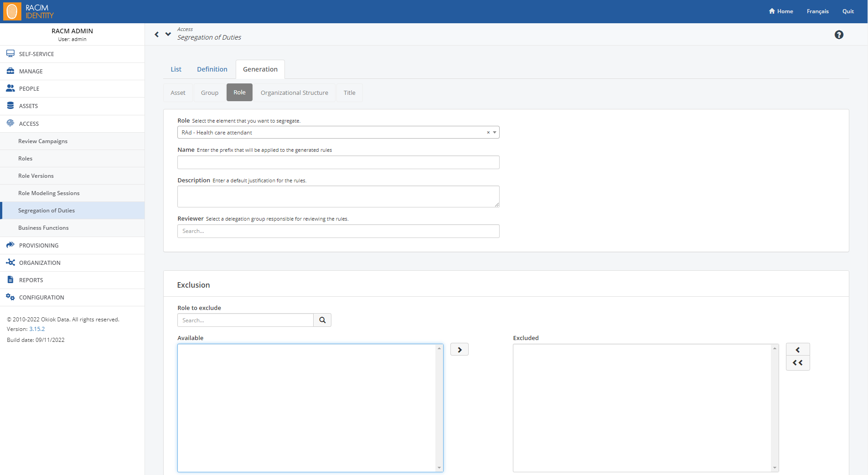This screenshot has width=868, height=475.
Task: Switch to Asset sub-tab
Action: (178, 93)
